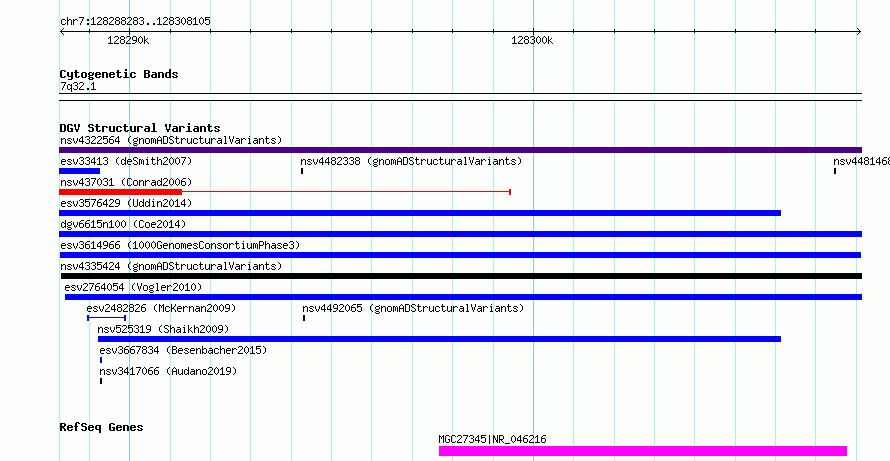
Task: Open the MGC27345|NR_046216 gene label
Action: (x=493, y=439)
